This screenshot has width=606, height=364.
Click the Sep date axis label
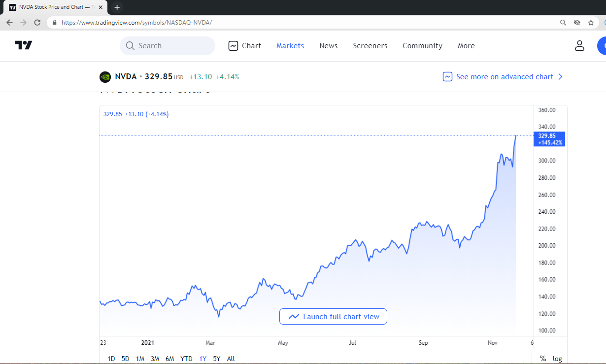[423, 342]
